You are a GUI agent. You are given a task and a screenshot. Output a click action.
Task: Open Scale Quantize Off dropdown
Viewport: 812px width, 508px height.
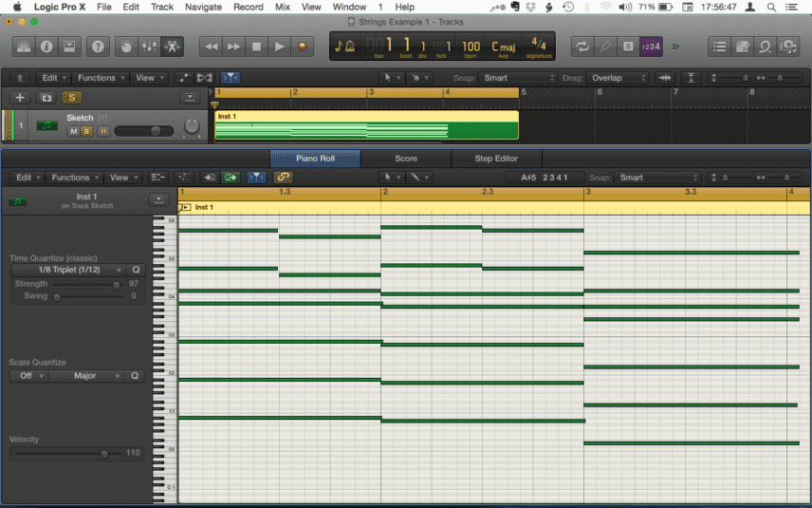tap(29, 376)
